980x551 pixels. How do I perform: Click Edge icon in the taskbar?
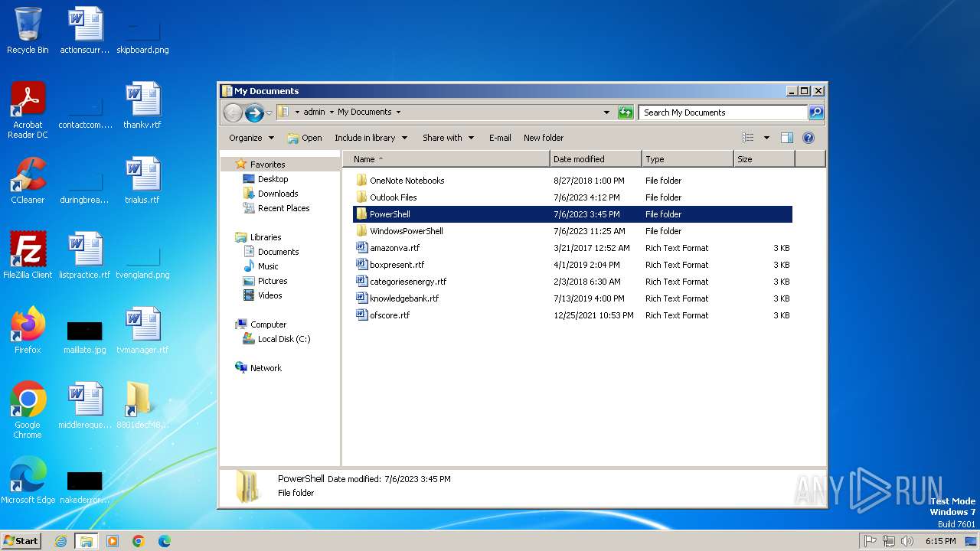pyautogui.click(x=165, y=541)
